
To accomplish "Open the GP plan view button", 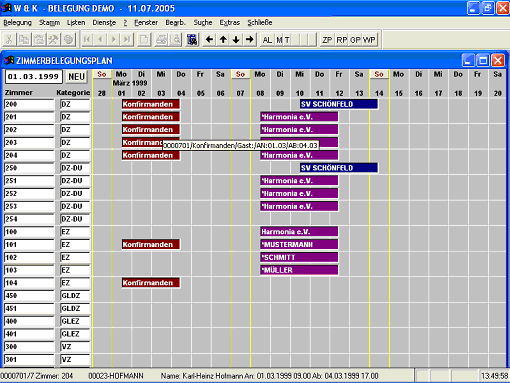I will [355, 40].
